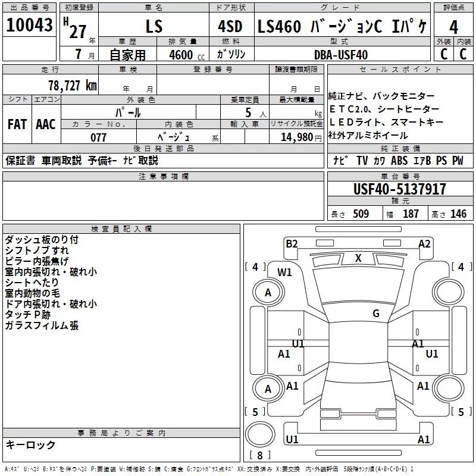Click exterior color パール

coord(128,112)
